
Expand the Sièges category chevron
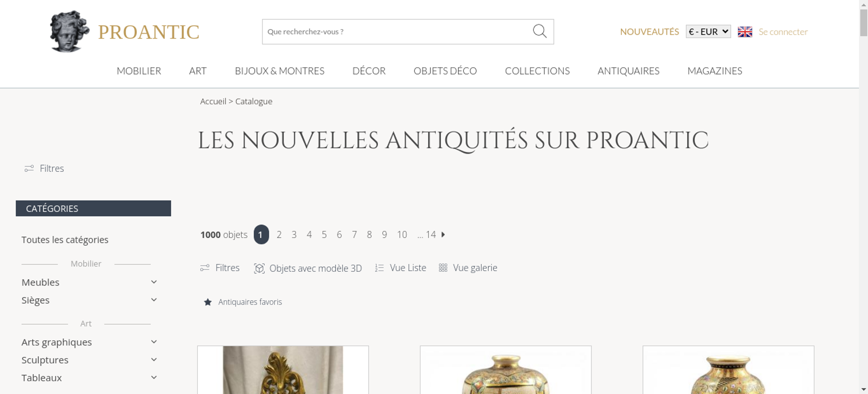click(x=154, y=300)
